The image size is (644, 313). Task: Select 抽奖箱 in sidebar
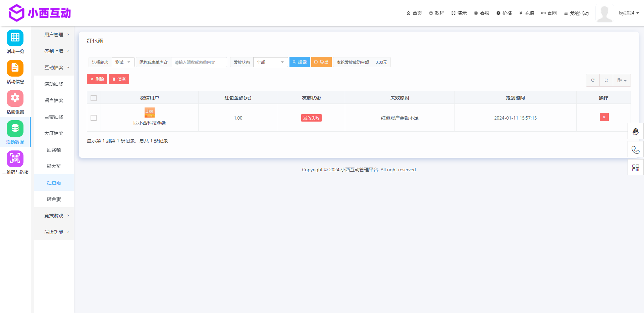pyautogui.click(x=54, y=150)
